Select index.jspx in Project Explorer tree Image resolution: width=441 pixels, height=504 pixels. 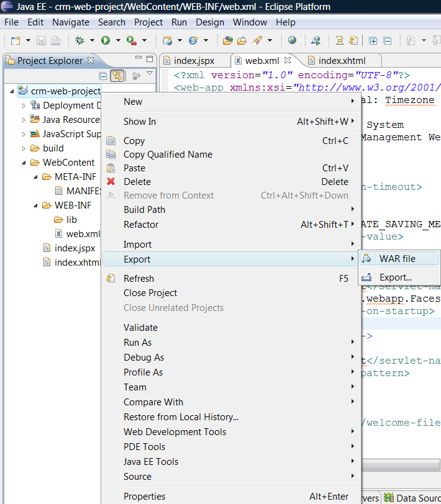click(x=70, y=248)
